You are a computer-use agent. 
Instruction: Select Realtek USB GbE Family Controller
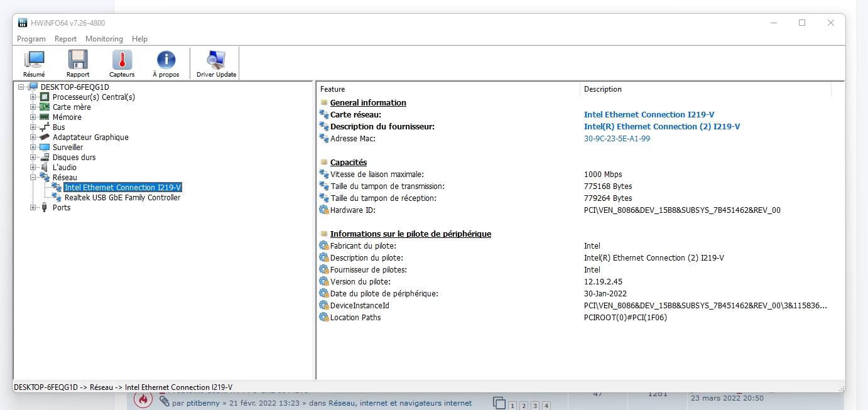click(x=122, y=198)
